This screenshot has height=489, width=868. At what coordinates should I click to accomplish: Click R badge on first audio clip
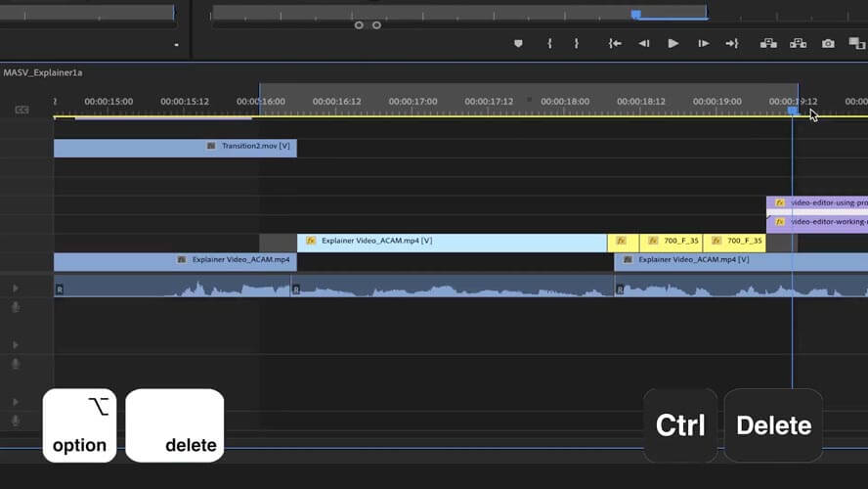[x=60, y=289]
